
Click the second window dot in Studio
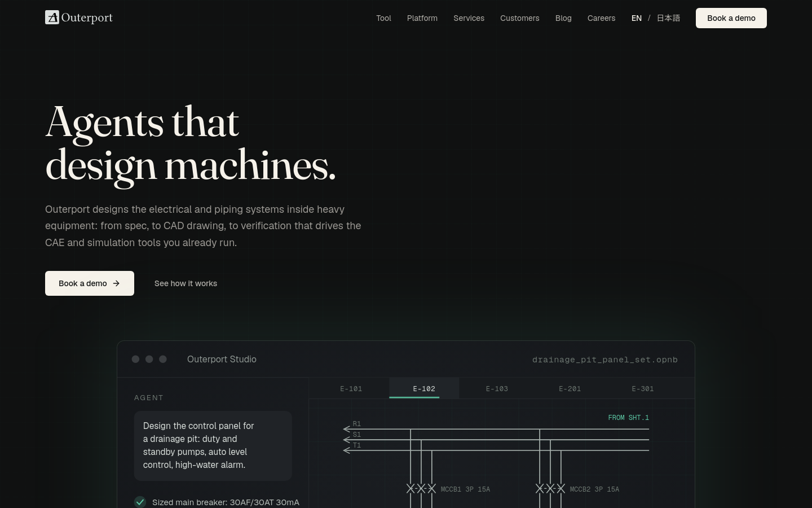149,359
